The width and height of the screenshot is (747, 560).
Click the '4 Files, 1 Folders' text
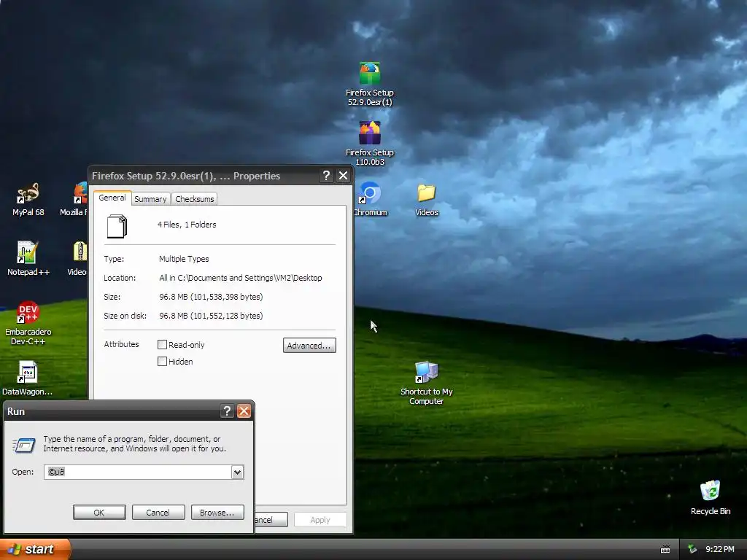pos(187,225)
